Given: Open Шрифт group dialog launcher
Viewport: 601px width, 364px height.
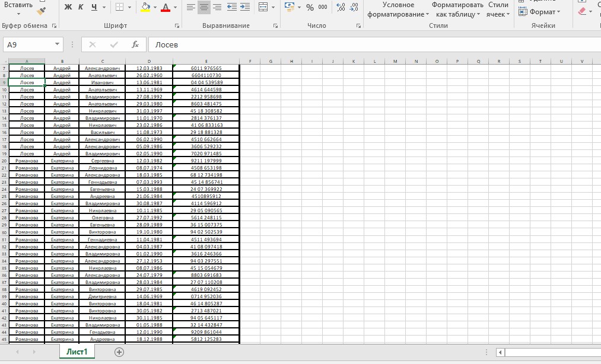Looking at the screenshot, I should pyautogui.click(x=177, y=25).
